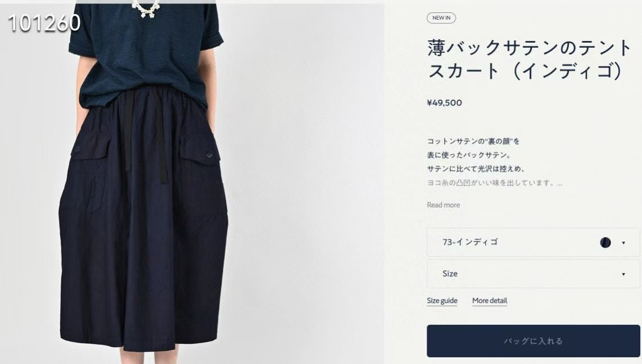Screen dimensions: 642x364
Task: Expand description with Read more
Action: (x=443, y=205)
